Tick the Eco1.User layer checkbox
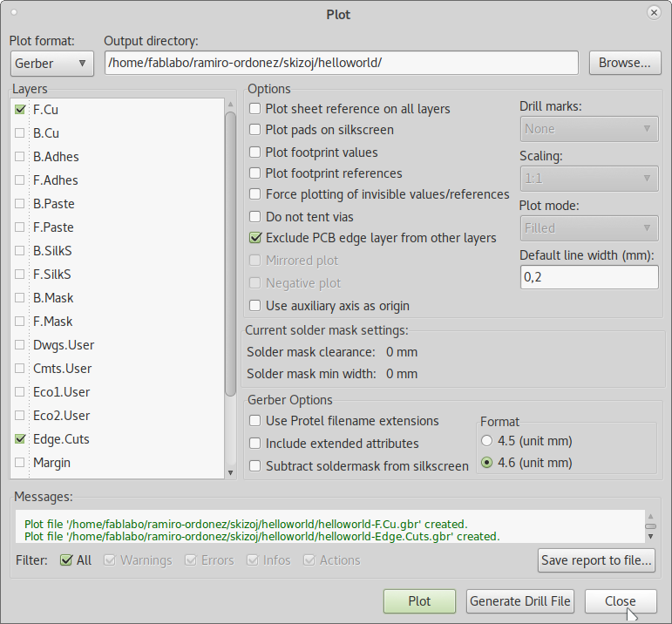The image size is (672, 624). pyautogui.click(x=20, y=392)
